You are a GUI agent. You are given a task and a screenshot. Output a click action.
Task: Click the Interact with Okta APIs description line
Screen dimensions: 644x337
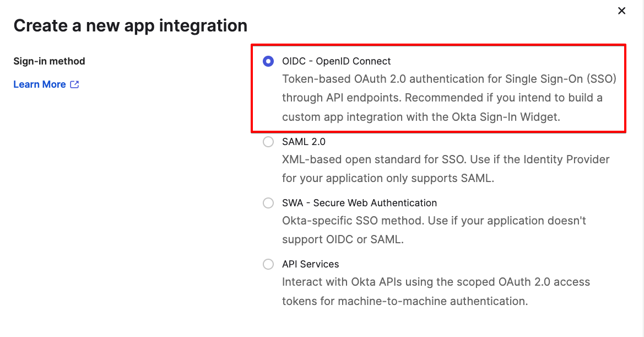(436, 282)
